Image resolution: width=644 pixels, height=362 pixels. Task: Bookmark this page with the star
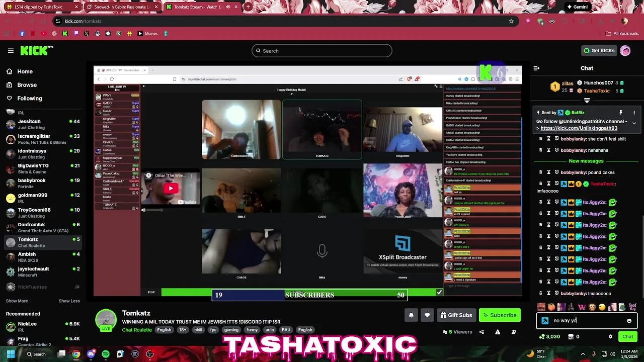[x=511, y=21]
